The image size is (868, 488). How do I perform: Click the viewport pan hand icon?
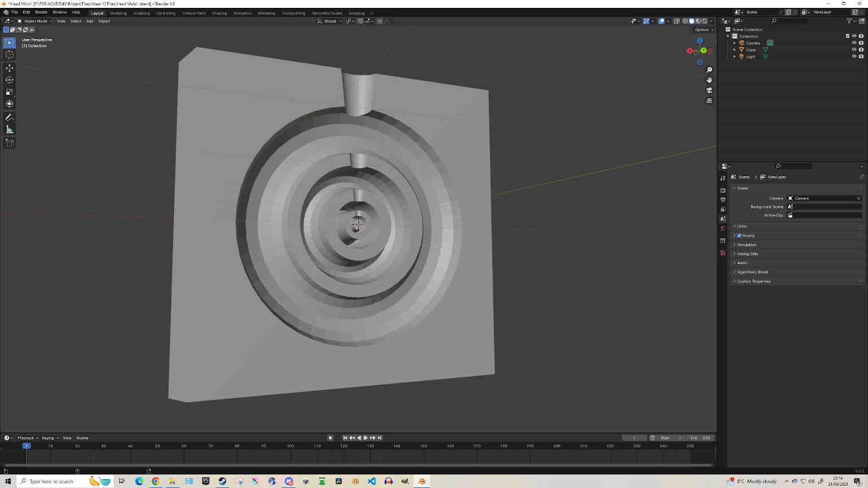[x=709, y=80]
